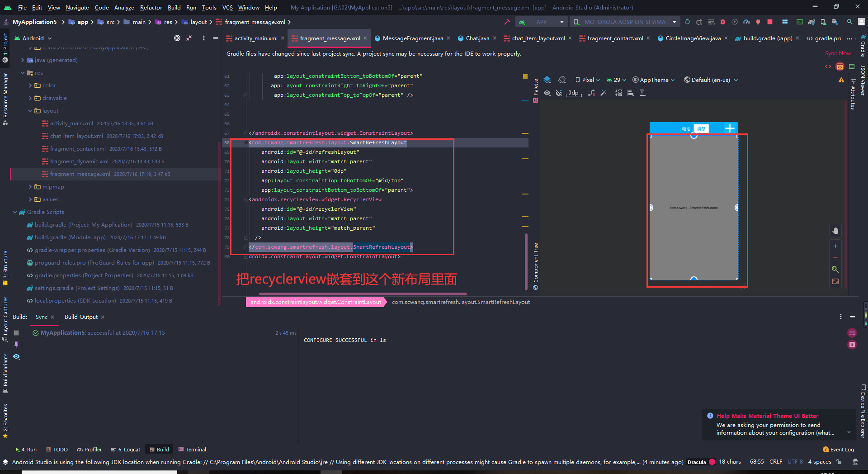Open the MOTOROLA AOSP device dropdown
The image size is (868, 474).
click(625, 22)
